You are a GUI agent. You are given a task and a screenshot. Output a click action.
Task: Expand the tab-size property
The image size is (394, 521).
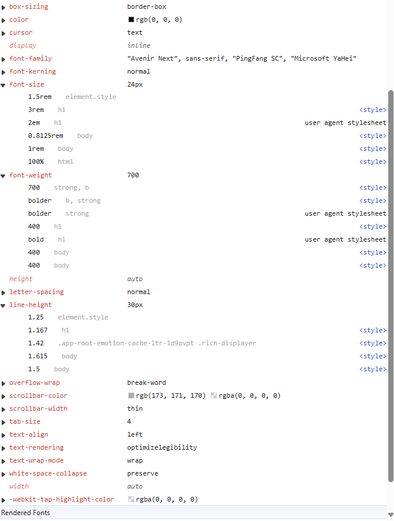(x=3, y=422)
